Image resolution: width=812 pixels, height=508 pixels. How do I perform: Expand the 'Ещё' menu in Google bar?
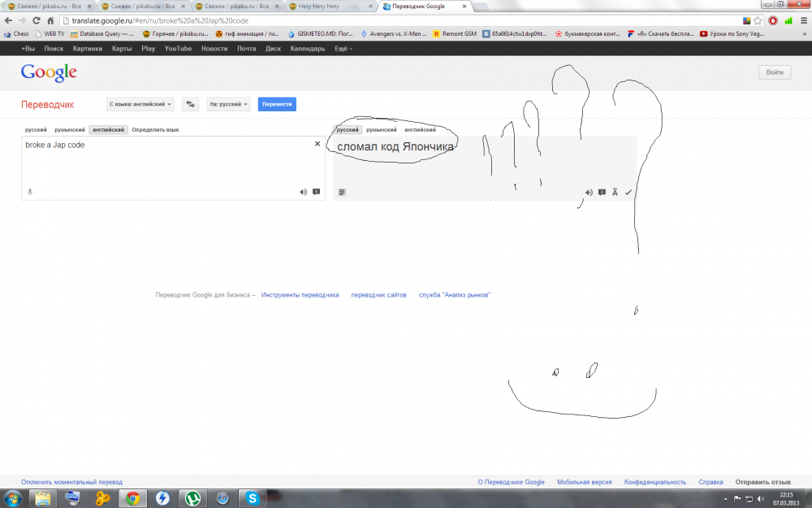coord(343,49)
